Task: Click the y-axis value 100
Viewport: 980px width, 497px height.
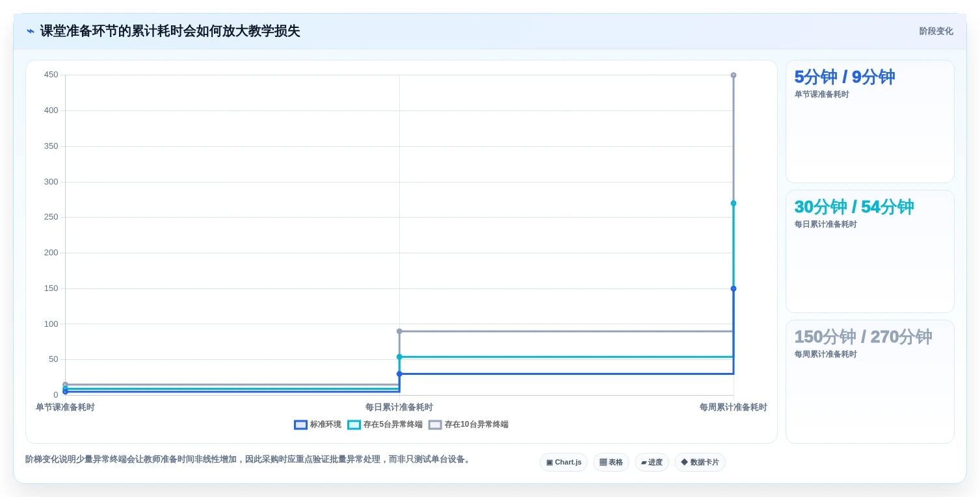Action: pyautogui.click(x=51, y=324)
